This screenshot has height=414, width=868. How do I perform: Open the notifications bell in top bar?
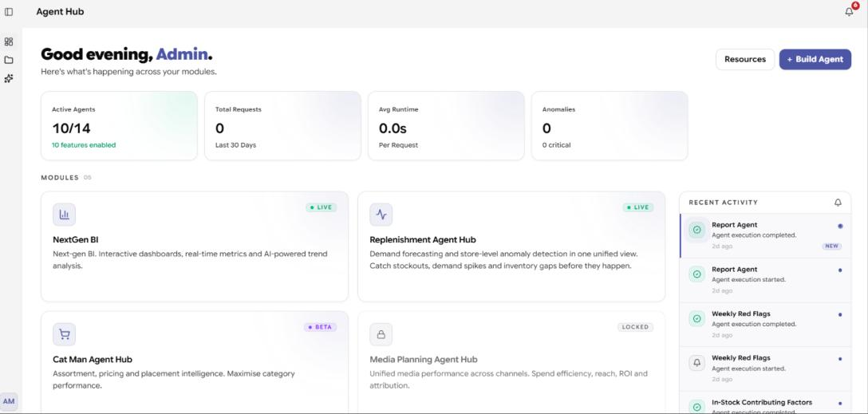pos(849,12)
